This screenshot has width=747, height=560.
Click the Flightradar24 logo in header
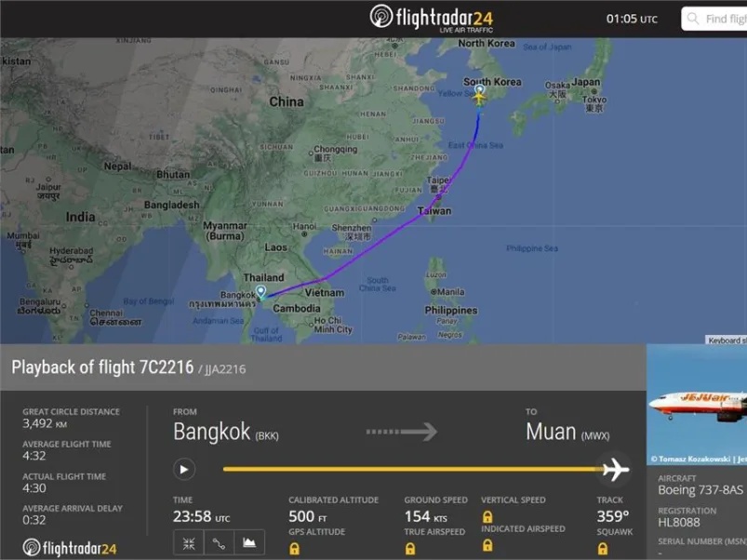pos(432,18)
